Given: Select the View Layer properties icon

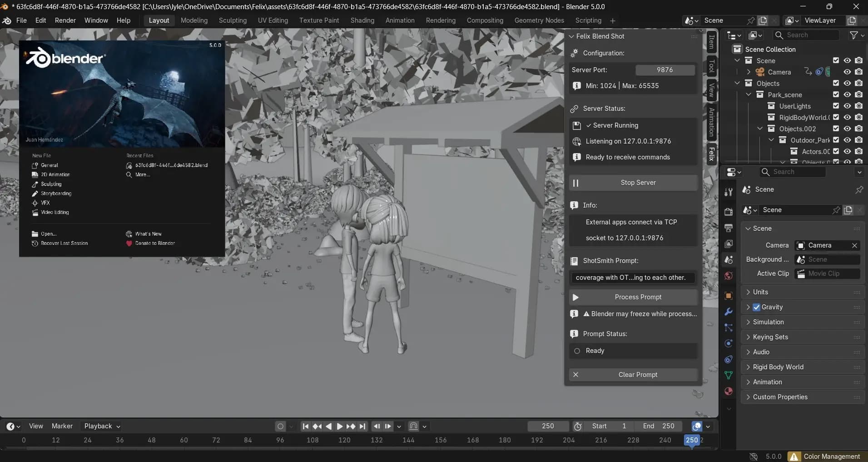Looking at the screenshot, I should [729, 243].
